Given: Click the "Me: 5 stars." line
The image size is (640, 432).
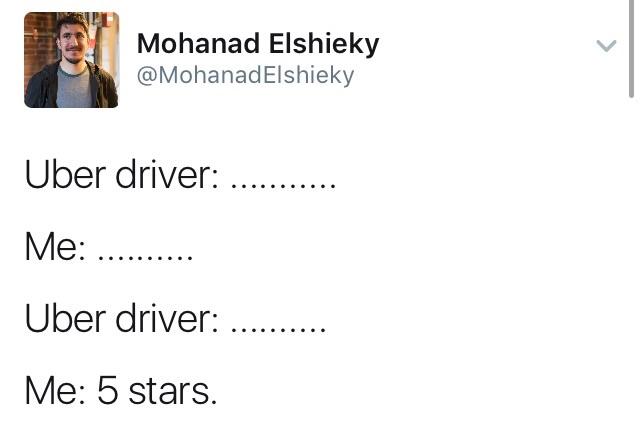Looking at the screenshot, I should pyautogui.click(x=120, y=389).
